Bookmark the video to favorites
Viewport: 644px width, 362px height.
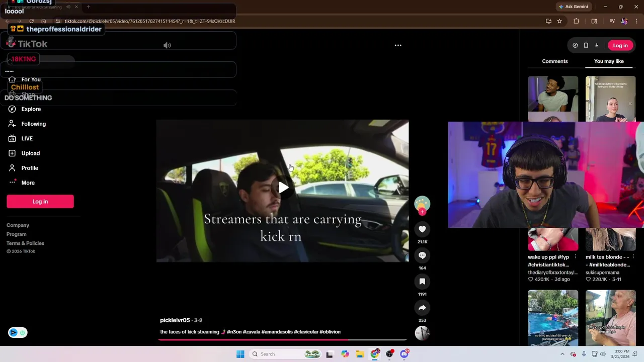click(x=422, y=282)
